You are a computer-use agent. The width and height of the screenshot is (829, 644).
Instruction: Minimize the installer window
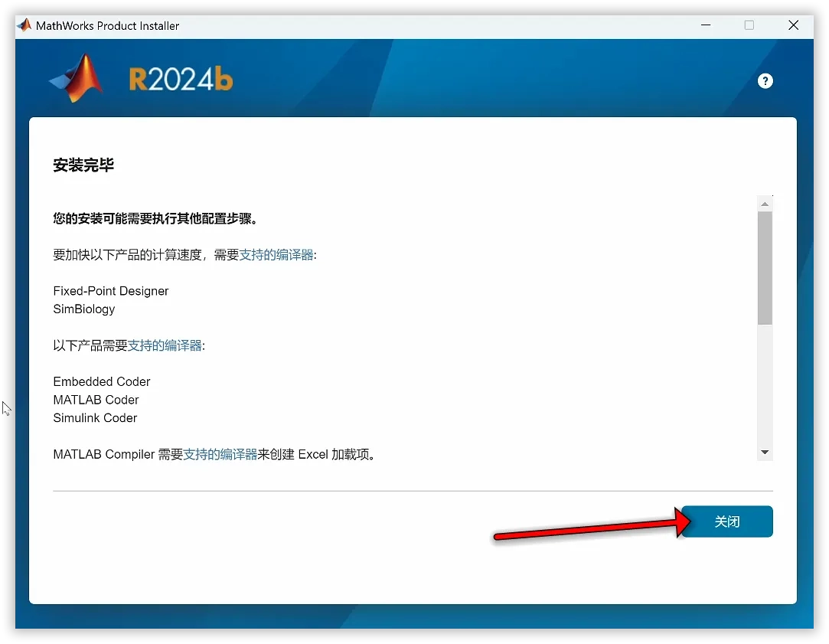[x=705, y=25]
